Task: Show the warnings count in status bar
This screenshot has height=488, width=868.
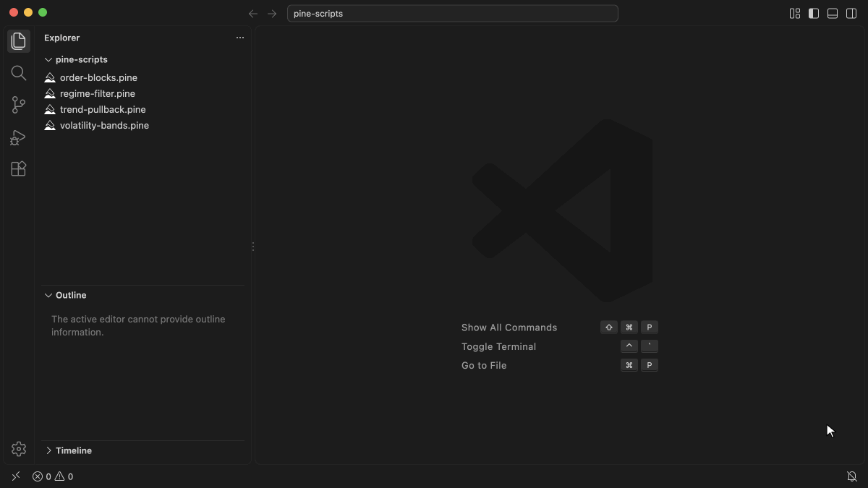Action: point(64,476)
